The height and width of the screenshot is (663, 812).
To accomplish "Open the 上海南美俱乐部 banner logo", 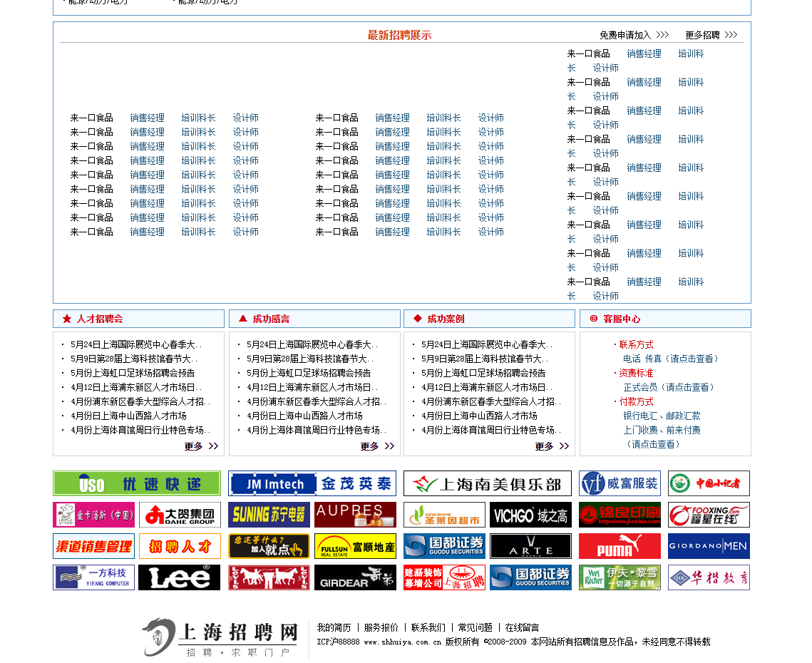I will (488, 483).
